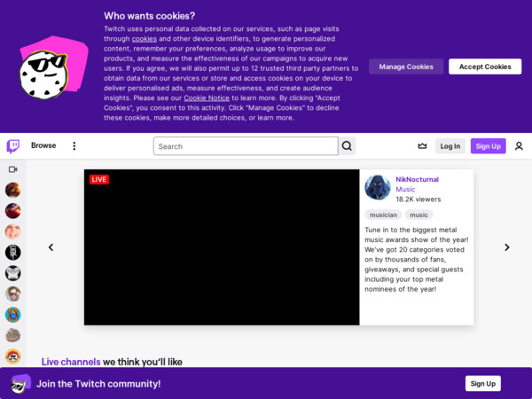Open first sidebar channel with fiery avatar
The width and height of the screenshot is (532, 399).
pos(13,190)
